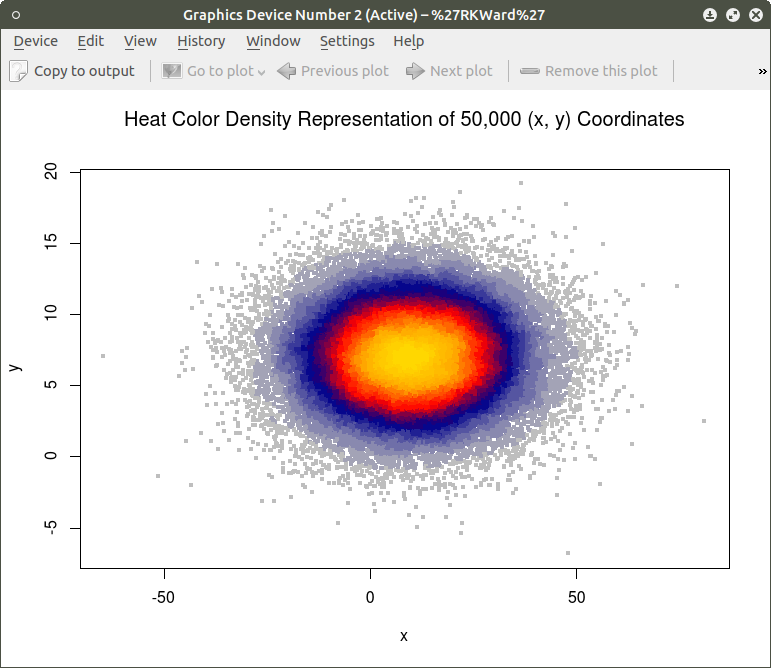771x668 pixels.
Task: Open the Settings menu
Action: point(347,41)
